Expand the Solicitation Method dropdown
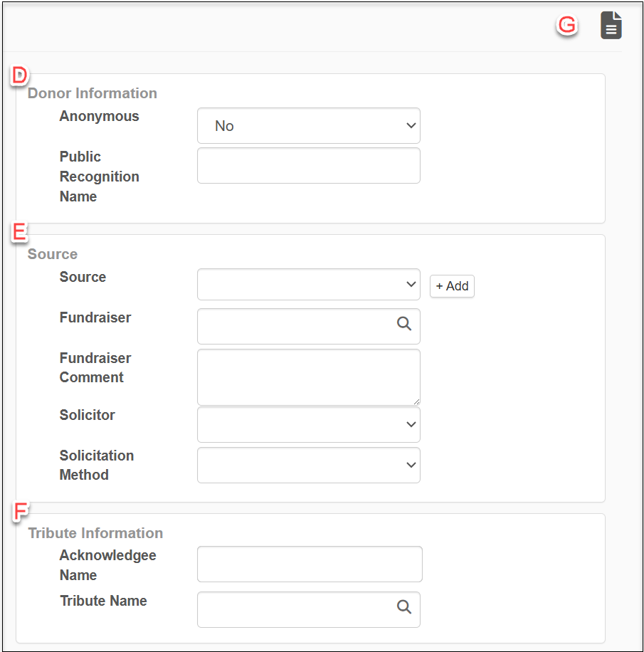This screenshot has width=644, height=652. pyautogui.click(x=309, y=466)
